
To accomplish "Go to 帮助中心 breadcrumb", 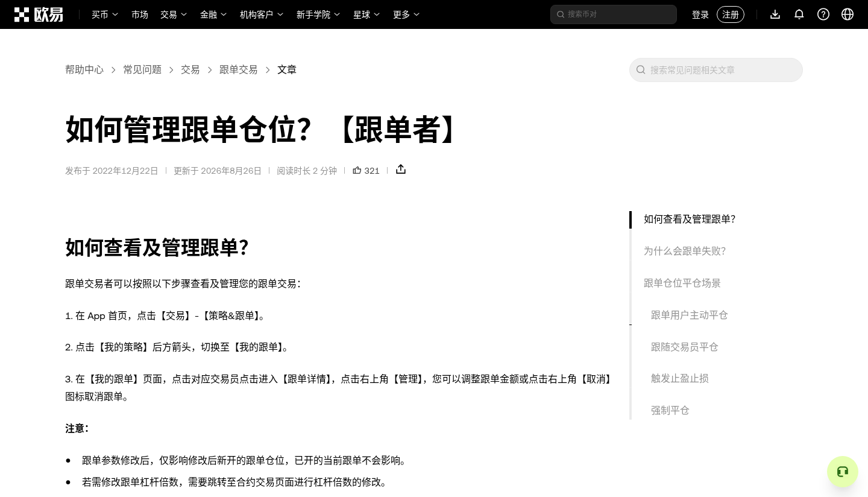I will (84, 70).
